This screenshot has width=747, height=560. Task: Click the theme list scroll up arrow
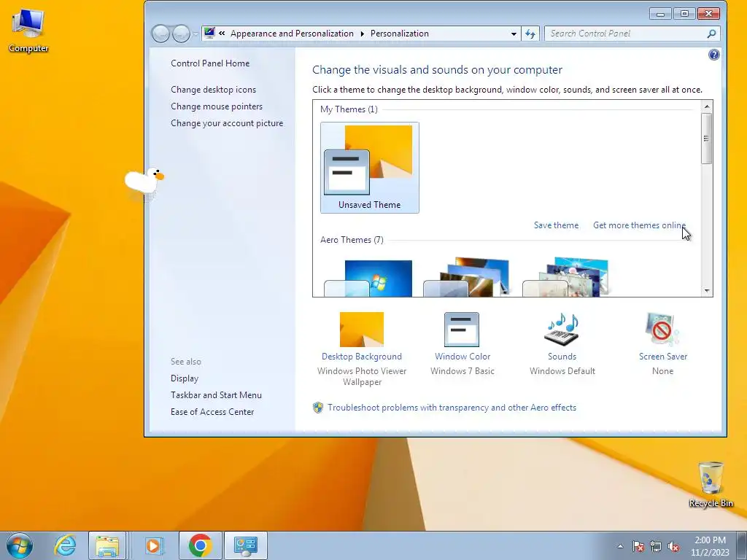(706, 106)
